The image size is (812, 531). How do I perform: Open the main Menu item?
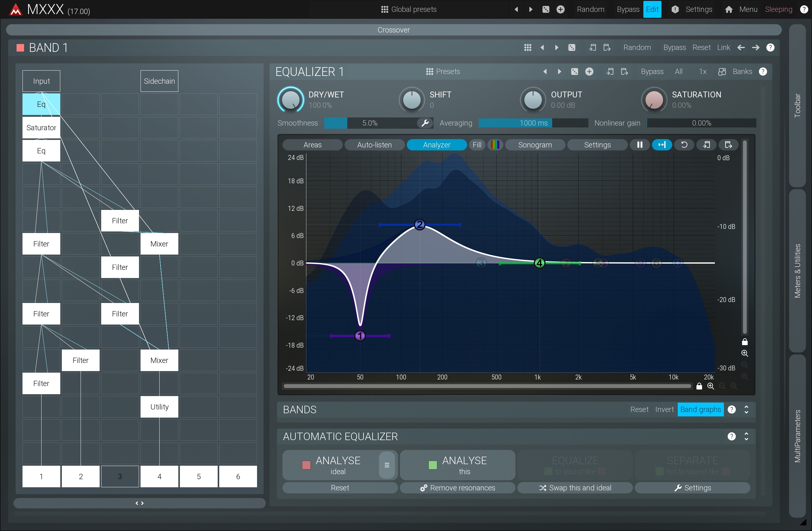pyautogui.click(x=748, y=9)
